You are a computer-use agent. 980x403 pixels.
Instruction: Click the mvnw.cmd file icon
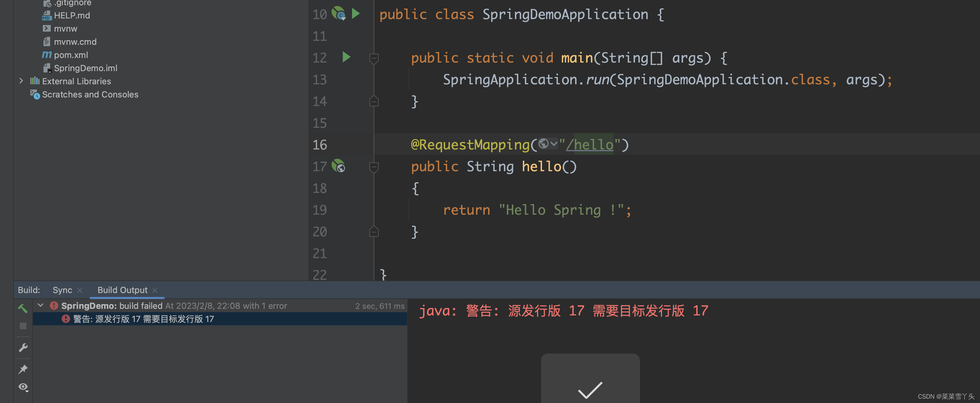[x=46, y=42]
